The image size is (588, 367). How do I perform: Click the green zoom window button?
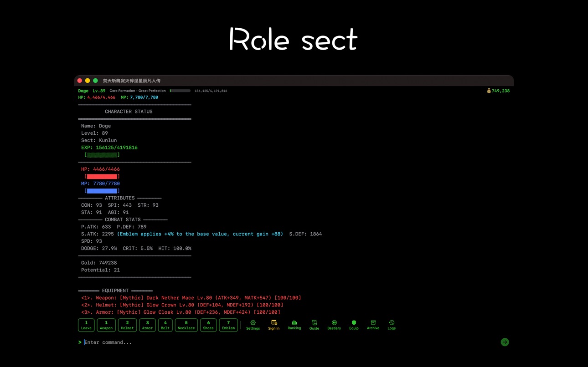point(95,81)
